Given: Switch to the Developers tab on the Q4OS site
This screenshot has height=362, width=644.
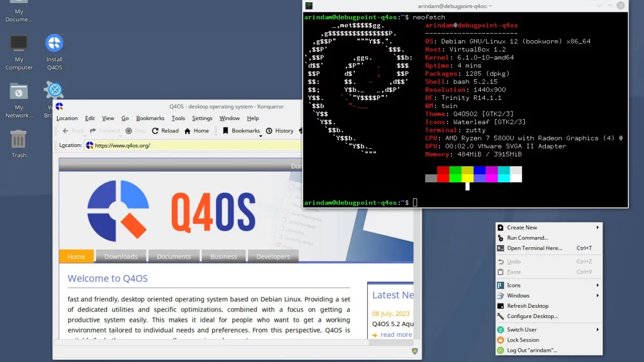Looking at the screenshot, I should pos(273,256).
